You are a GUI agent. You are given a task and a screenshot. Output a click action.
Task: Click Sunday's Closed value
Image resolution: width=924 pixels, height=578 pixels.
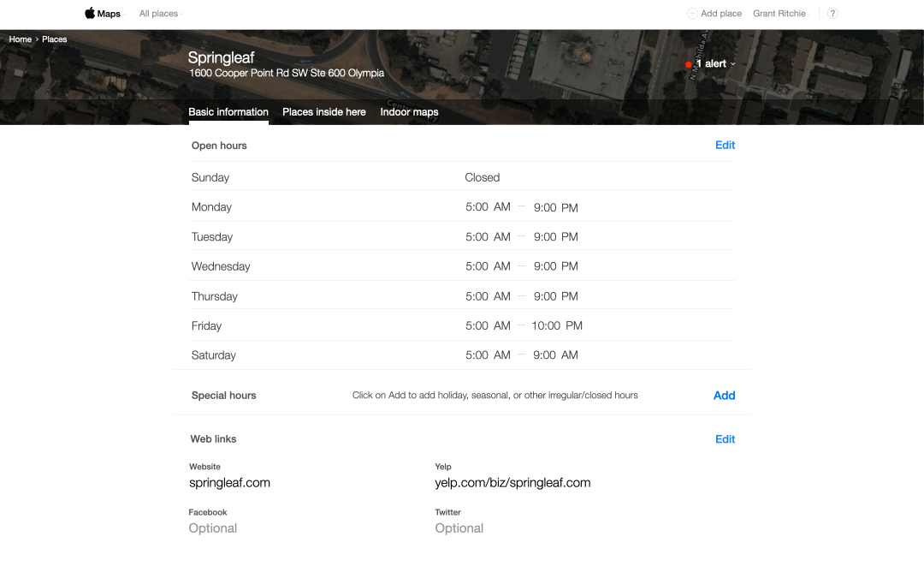point(482,177)
